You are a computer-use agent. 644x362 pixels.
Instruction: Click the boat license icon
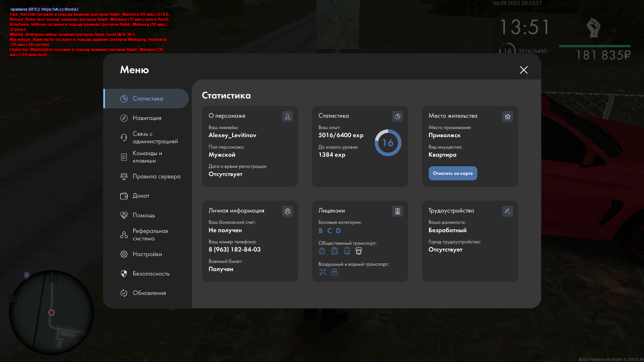[x=334, y=272]
